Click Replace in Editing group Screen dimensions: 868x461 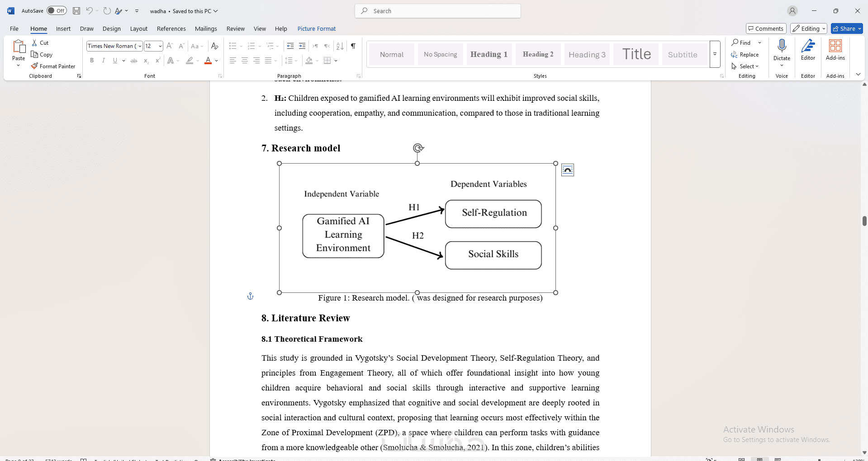(745, 54)
